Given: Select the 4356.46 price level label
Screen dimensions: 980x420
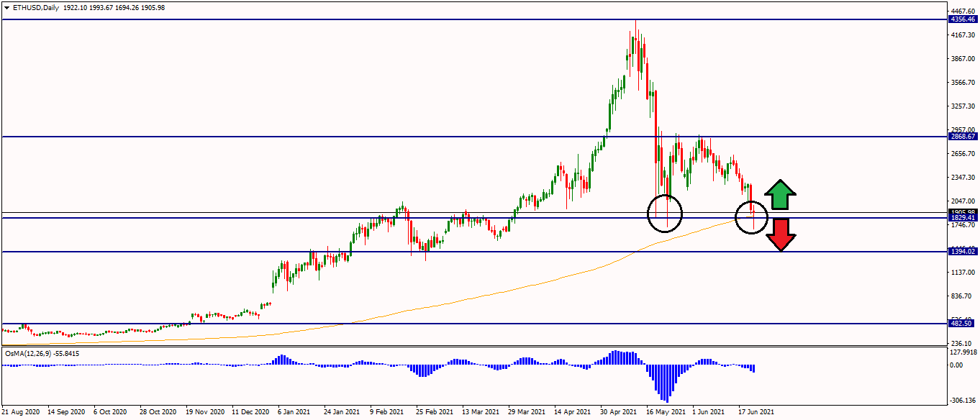Looking at the screenshot, I should (x=962, y=19).
